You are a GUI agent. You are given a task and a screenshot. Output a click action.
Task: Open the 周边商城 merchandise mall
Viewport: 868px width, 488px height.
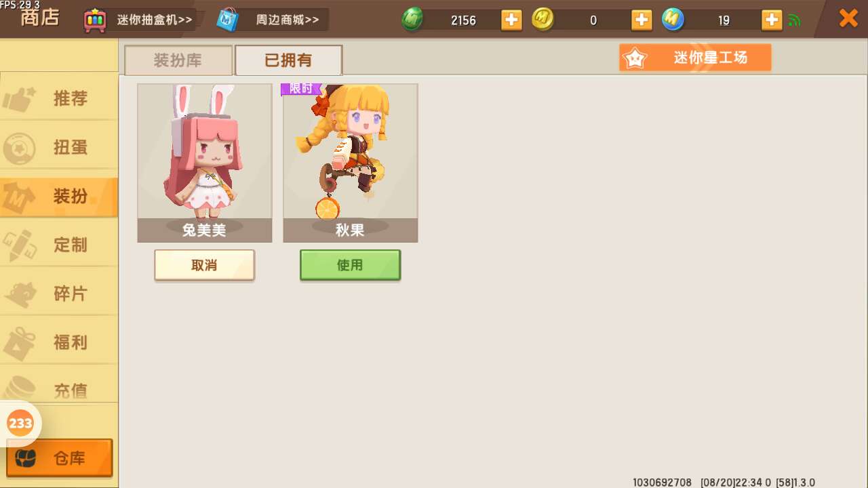point(273,20)
